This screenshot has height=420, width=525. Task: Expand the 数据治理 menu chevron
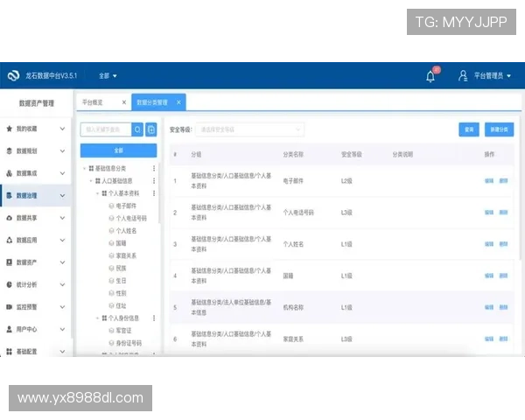(62, 196)
